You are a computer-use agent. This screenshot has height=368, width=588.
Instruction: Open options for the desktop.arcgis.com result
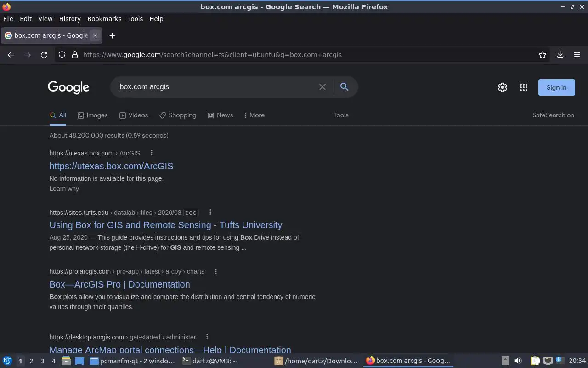[x=207, y=337]
